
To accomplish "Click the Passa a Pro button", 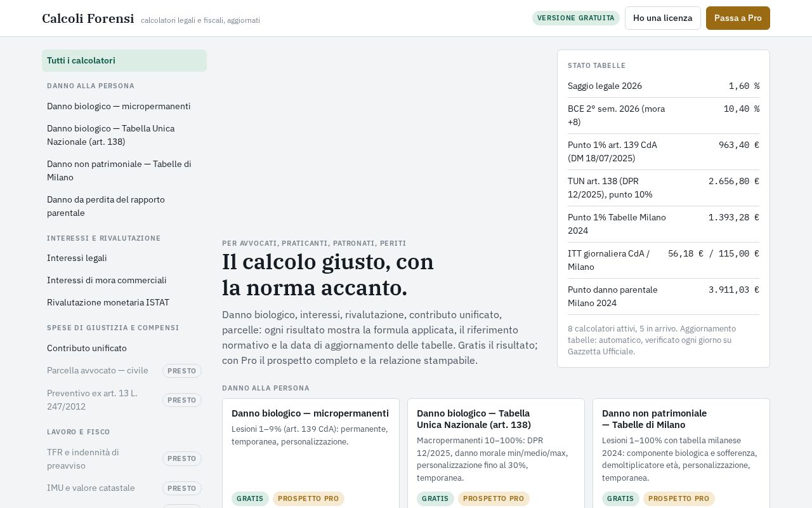I will pos(738,18).
